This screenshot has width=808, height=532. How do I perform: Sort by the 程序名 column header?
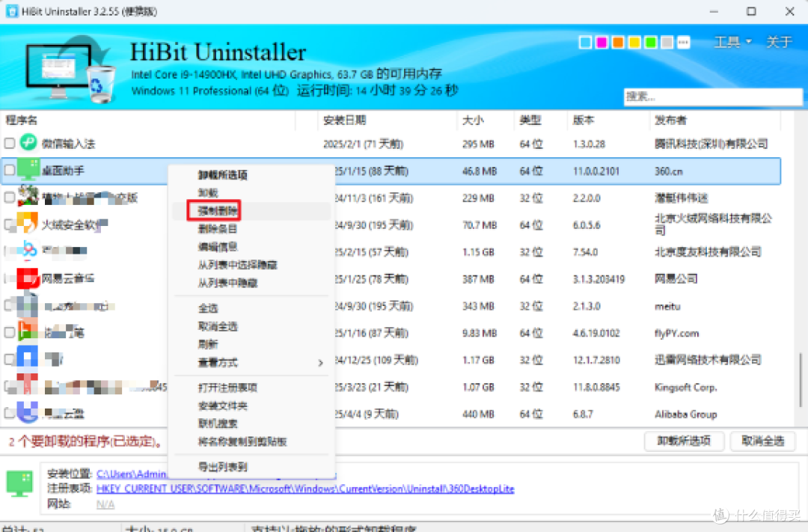[x=148, y=120]
